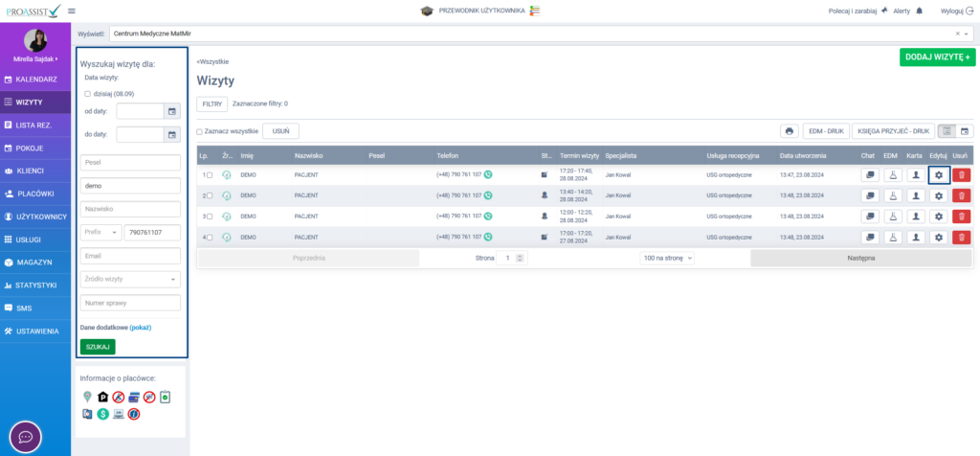Viewport: 980px width, 456px height.
Task: Delete the visit in row 2
Action: (962, 195)
